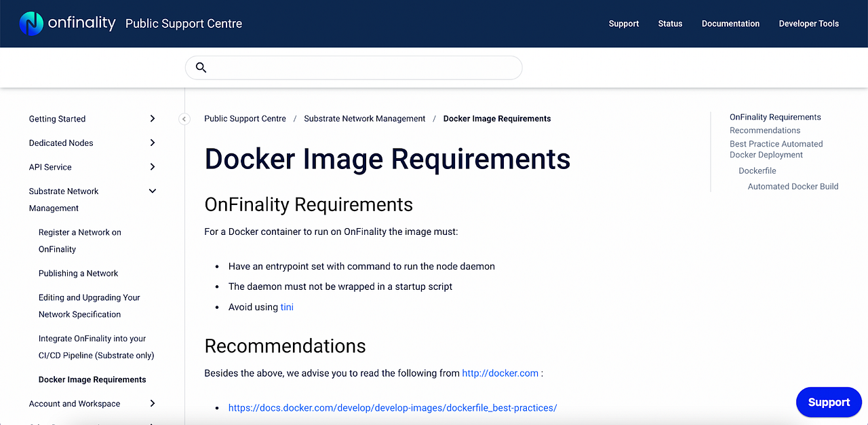This screenshot has height=425, width=868.
Task: Click the "Have an entrypoint set" bullet text
Action: [361, 266]
